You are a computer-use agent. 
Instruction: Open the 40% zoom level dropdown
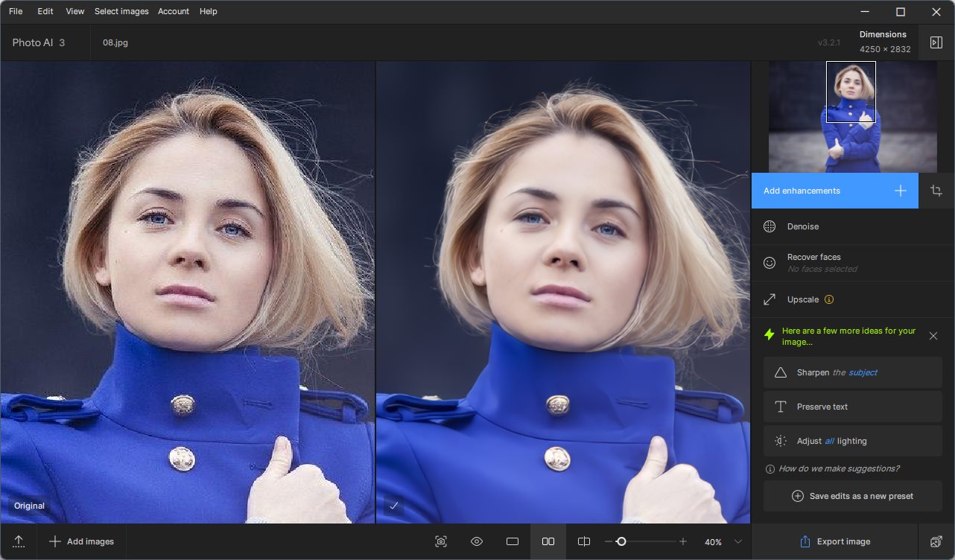(737, 541)
